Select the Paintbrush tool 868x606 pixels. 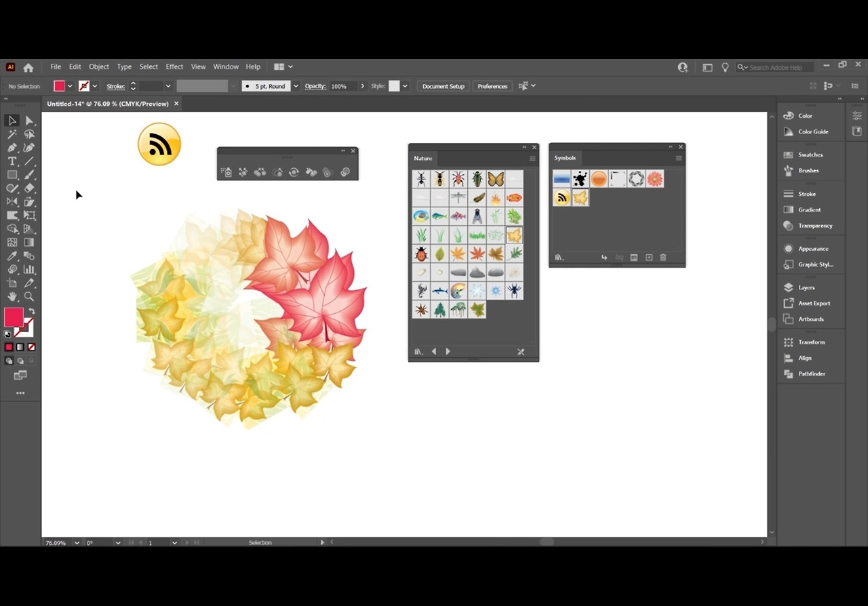[29, 175]
